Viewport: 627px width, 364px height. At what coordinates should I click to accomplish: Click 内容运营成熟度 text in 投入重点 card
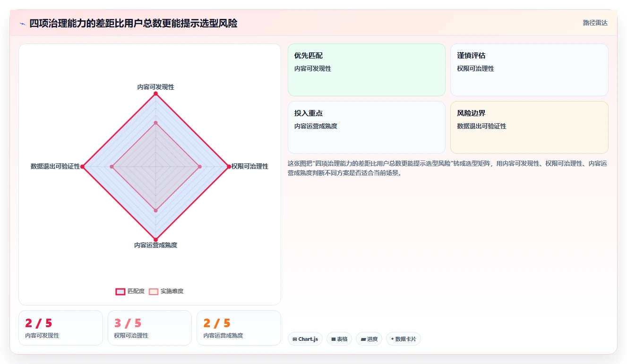pyautogui.click(x=316, y=126)
